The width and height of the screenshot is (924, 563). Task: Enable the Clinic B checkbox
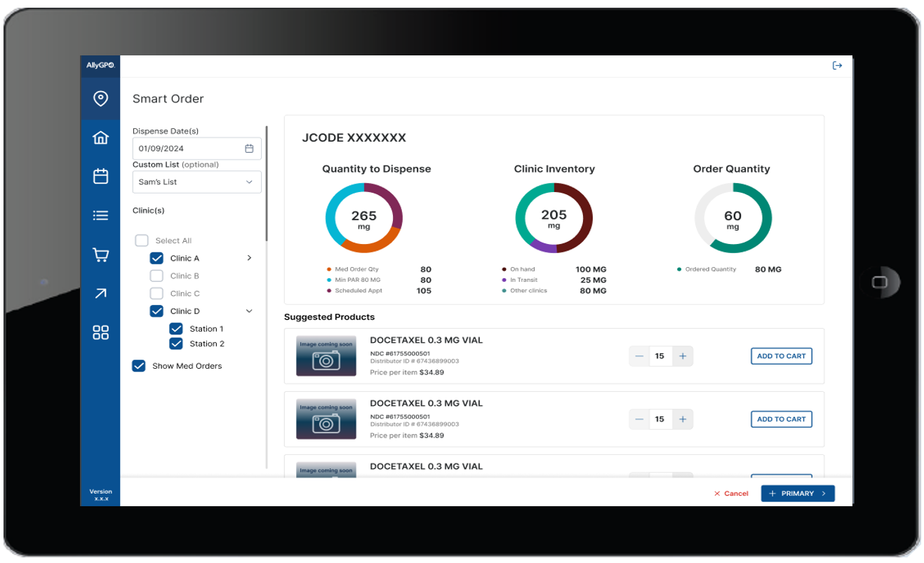pos(157,276)
